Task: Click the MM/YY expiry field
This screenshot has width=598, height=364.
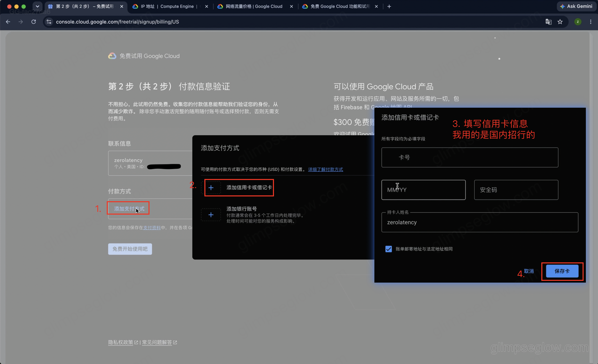Action: pos(423,190)
